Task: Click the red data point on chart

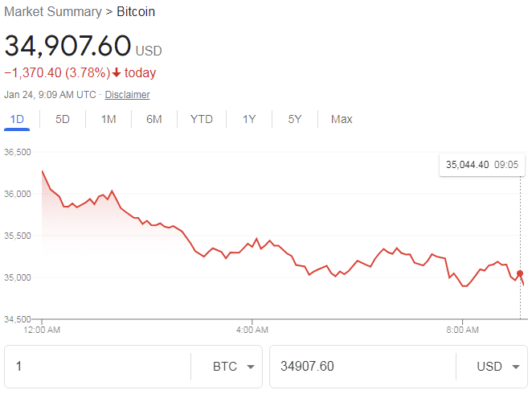Action: pyautogui.click(x=520, y=273)
